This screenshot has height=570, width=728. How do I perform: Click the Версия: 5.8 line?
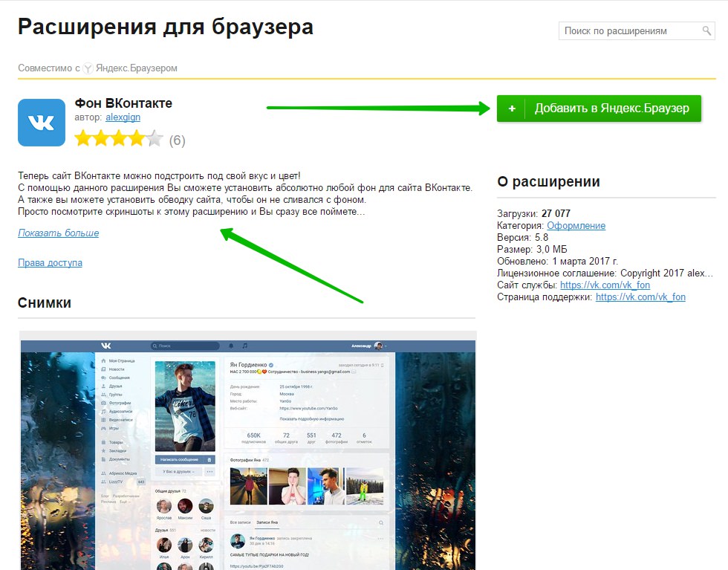click(522, 237)
